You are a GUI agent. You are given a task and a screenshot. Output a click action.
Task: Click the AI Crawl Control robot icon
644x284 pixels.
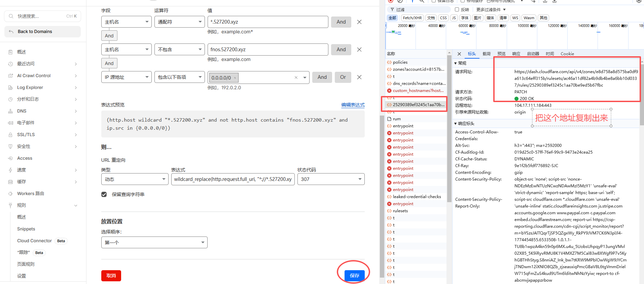(x=10, y=75)
